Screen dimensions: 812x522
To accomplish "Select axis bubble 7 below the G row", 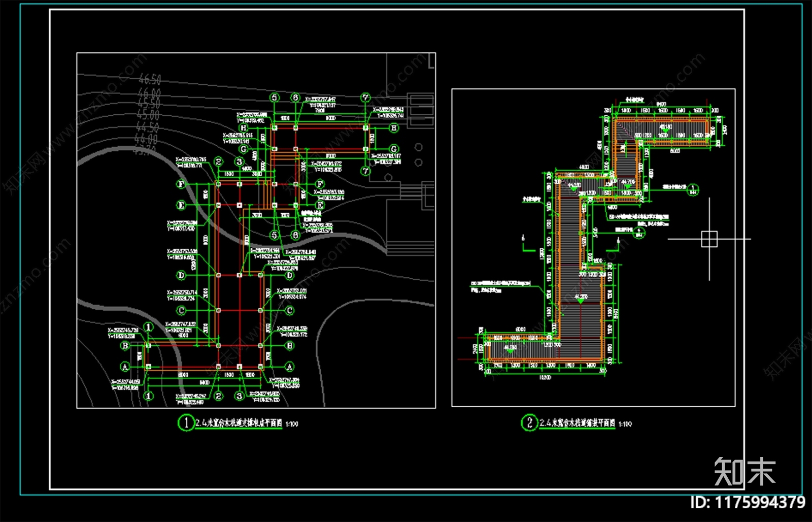I will (366, 171).
